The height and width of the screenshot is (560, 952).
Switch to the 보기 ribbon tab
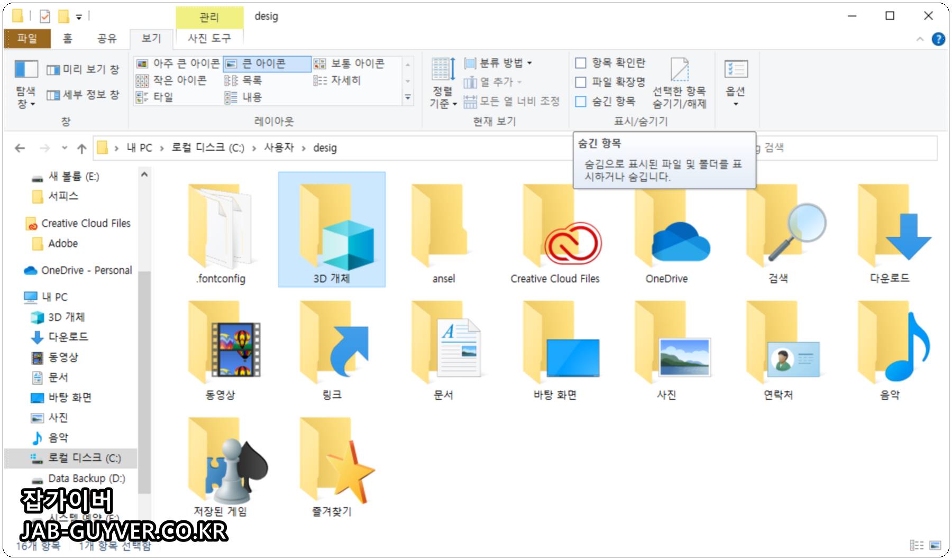(x=151, y=38)
